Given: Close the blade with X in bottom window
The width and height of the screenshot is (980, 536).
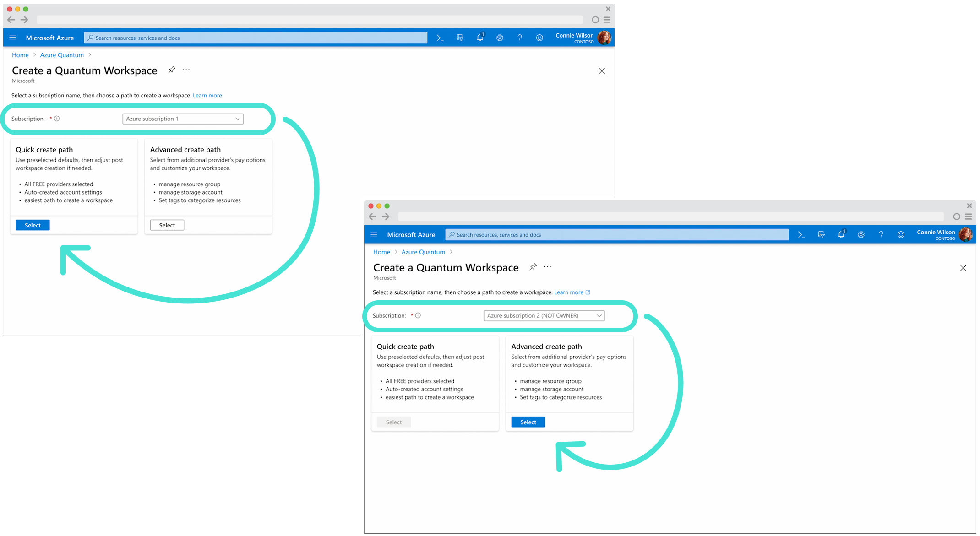Looking at the screenshot, I should tap(963, 268).
